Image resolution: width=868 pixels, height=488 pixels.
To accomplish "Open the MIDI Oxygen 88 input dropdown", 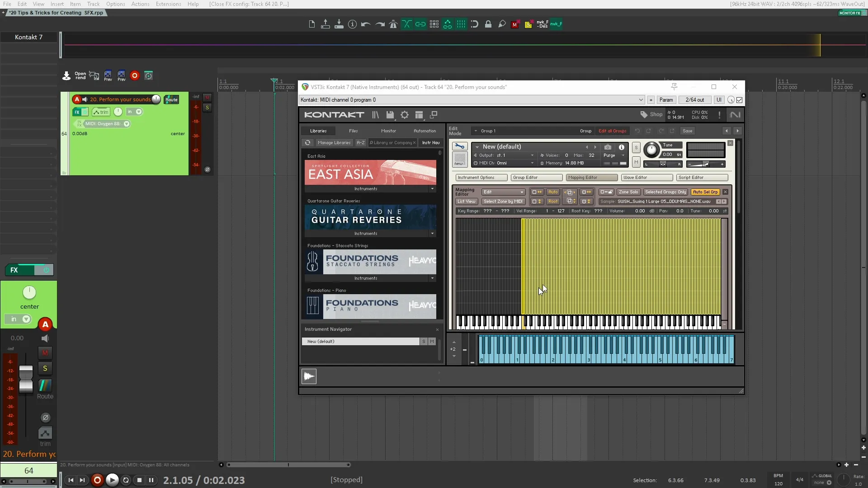I will tap(127, 124).
